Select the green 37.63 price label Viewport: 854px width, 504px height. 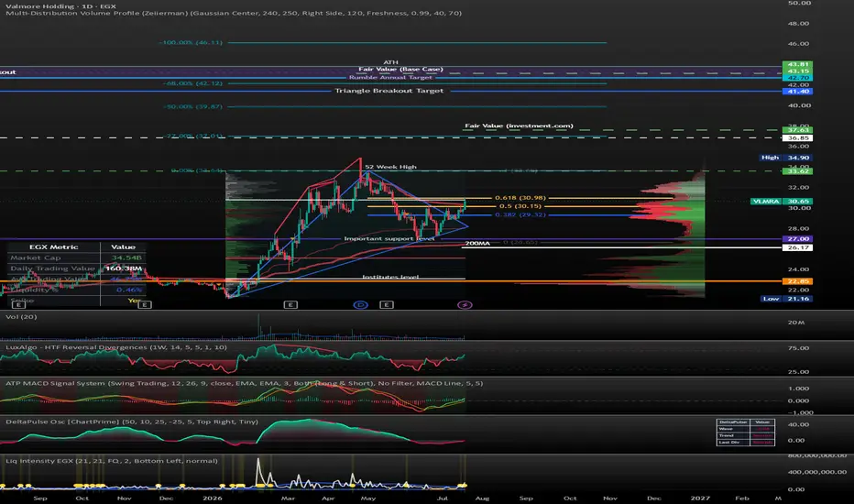797,130
